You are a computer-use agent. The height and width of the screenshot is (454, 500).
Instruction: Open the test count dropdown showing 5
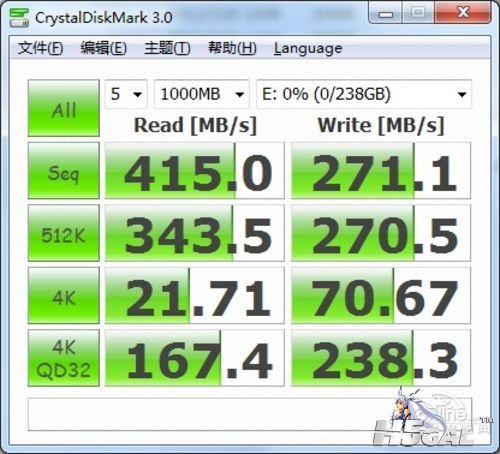(126, 94)
